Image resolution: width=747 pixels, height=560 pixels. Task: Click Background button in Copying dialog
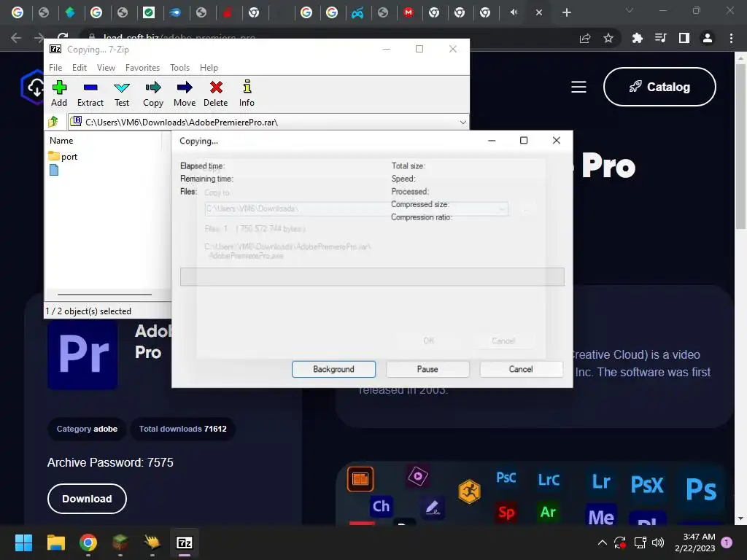click(x=333, y=369)
